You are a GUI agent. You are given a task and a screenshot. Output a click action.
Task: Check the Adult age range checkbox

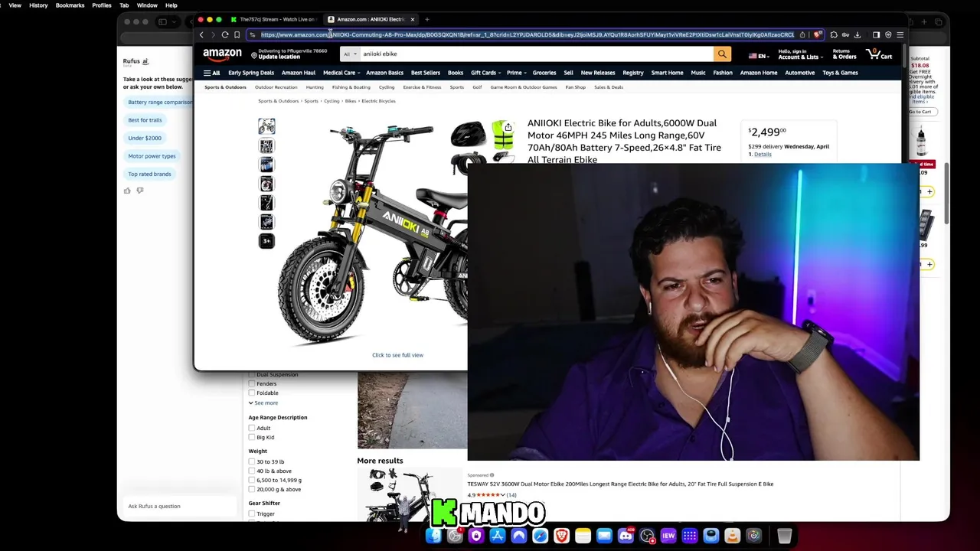tap(252, 428)
